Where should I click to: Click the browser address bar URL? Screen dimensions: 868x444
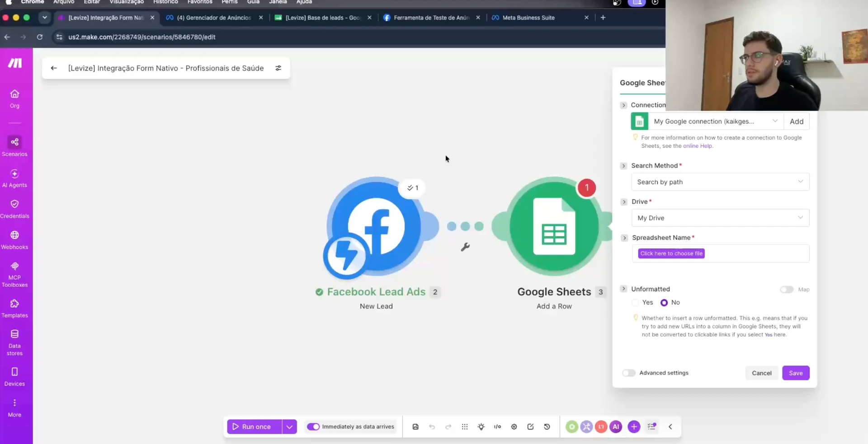pos(142,37)
